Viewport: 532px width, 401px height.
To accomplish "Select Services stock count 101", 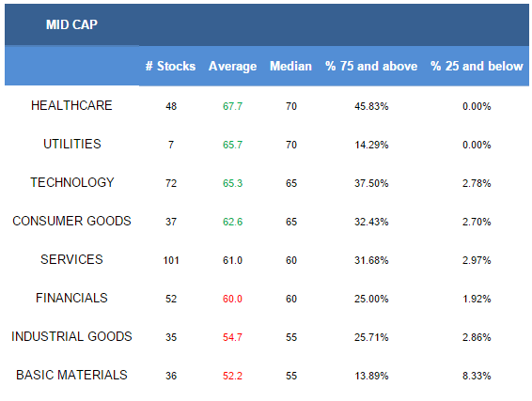I will pyautogui.click(x=171, y=260).
